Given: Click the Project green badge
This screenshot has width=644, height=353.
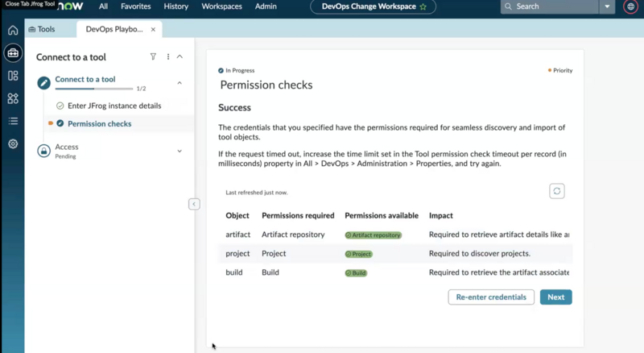Looking at the screenshot, I should (x=358, y=254).
